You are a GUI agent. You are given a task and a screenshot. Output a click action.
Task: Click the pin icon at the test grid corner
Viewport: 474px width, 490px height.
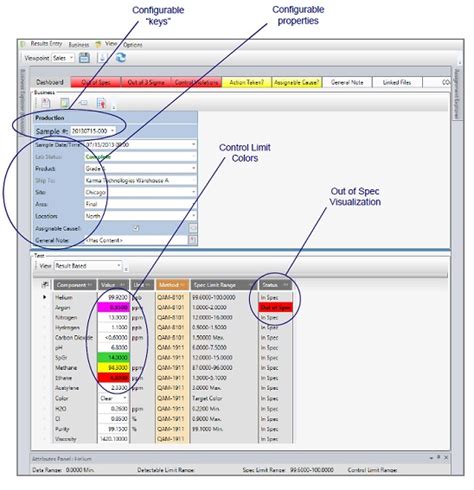pos(45,285)
